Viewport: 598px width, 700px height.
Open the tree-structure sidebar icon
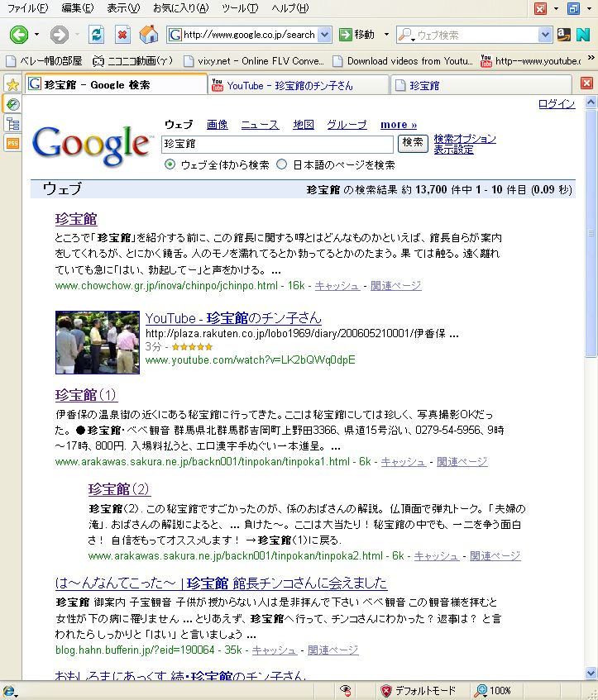12,124
